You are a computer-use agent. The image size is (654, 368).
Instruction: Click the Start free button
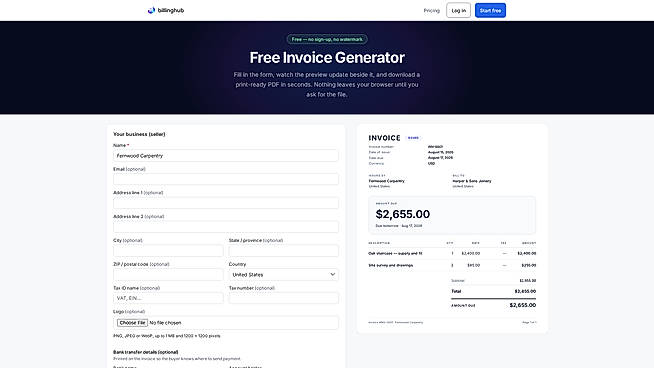pyautogui.click(x=490, y=10)
